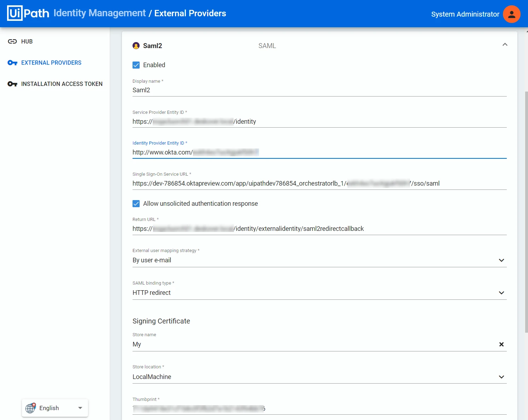
Task: Go to HUB in sidebar
Action: click(x=27, y=41)
